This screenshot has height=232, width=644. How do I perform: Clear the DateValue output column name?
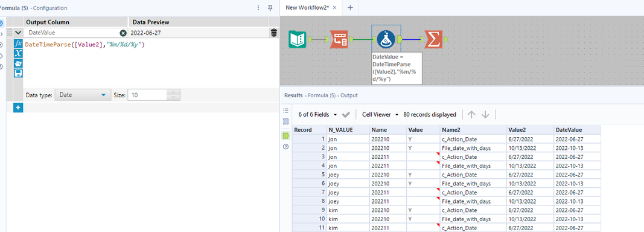coord(123,33)
